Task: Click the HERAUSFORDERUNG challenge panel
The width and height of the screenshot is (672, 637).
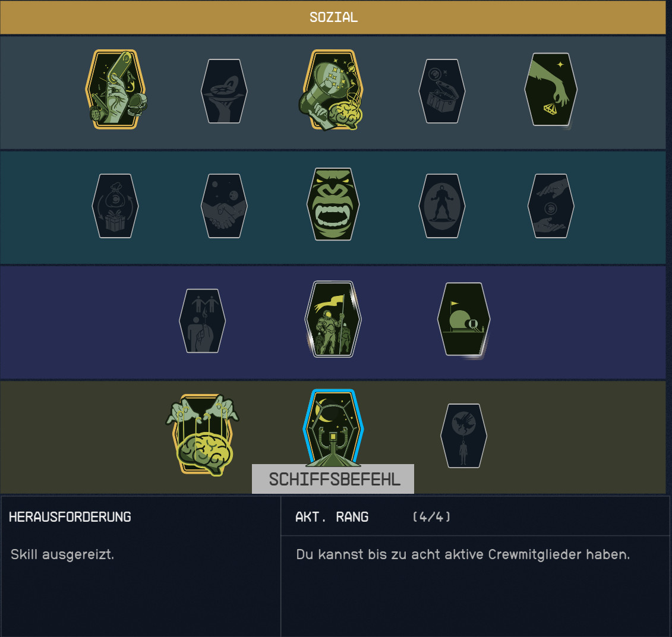Action: (141, 566)
